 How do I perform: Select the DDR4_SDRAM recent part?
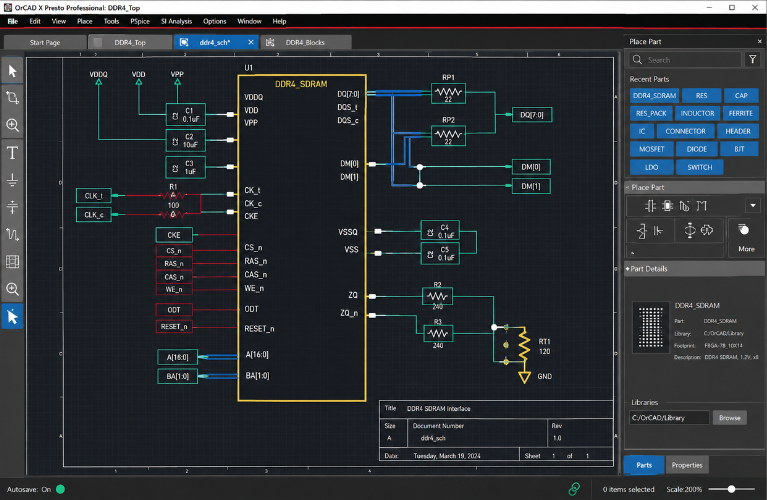pyautogui.click(x=654, y=95)
